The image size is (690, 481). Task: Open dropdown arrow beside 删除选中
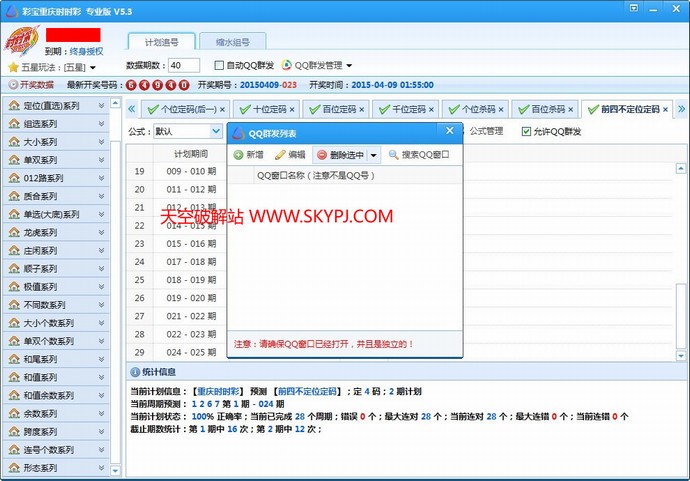pyautogui.click(x=373, y=155)
